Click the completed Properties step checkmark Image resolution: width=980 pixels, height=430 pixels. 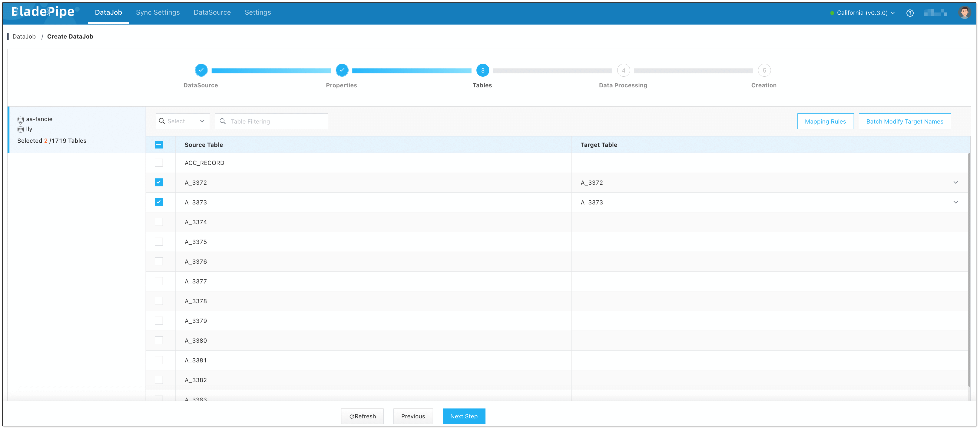342,70
